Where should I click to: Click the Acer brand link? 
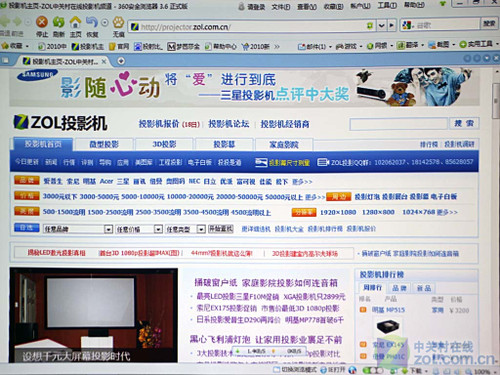[x=106, y=181]
